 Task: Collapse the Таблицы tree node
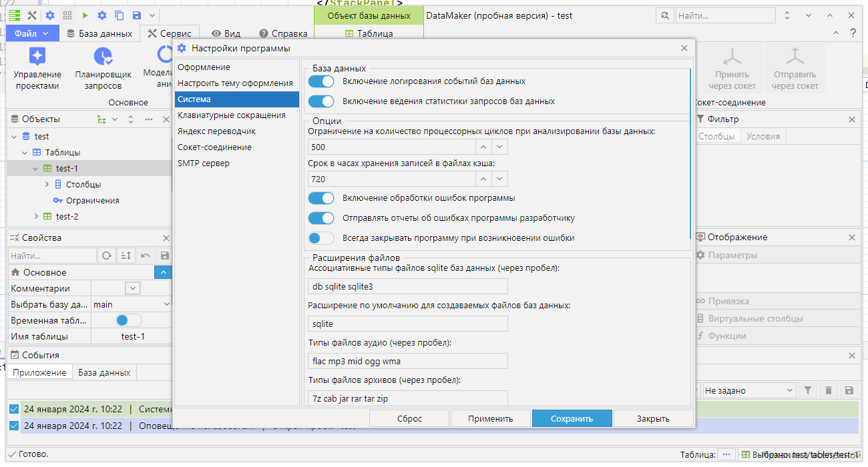coord(25,152)
